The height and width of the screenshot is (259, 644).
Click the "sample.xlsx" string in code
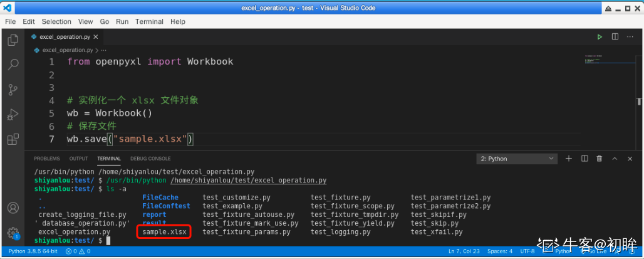click(150, 139)
